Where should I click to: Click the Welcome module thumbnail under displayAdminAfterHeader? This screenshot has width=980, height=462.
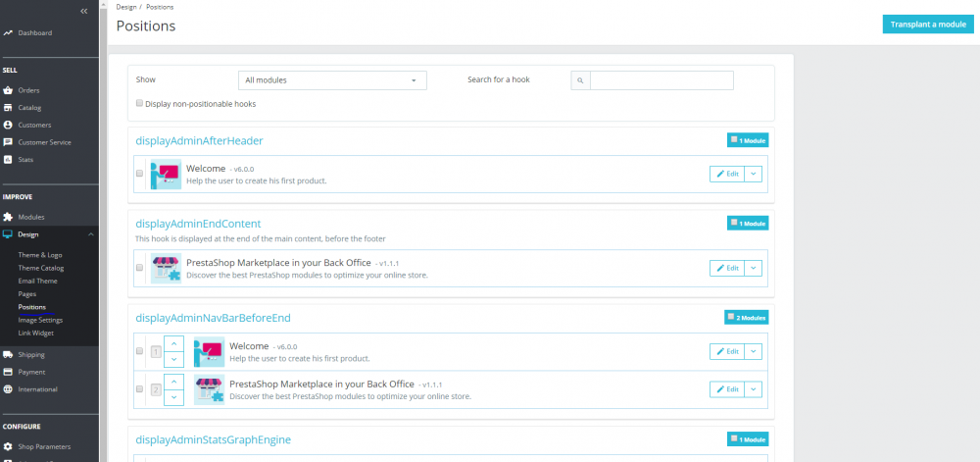coord(166,175)
